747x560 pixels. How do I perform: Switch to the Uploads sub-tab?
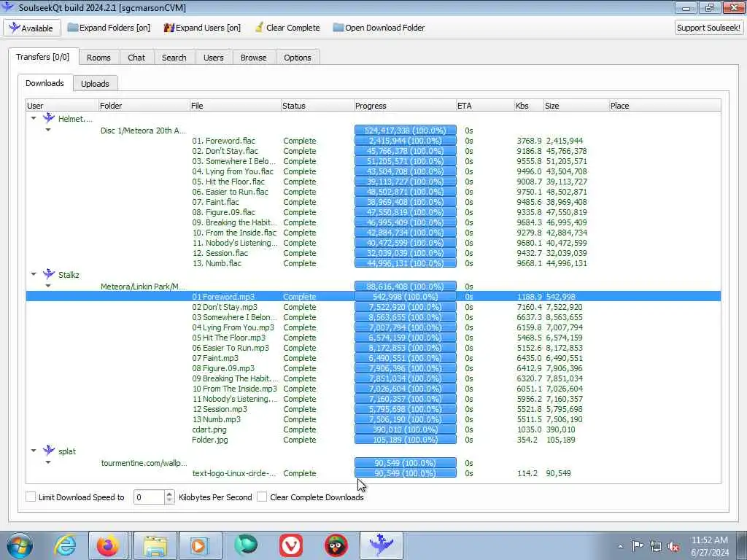click(95, 83)
